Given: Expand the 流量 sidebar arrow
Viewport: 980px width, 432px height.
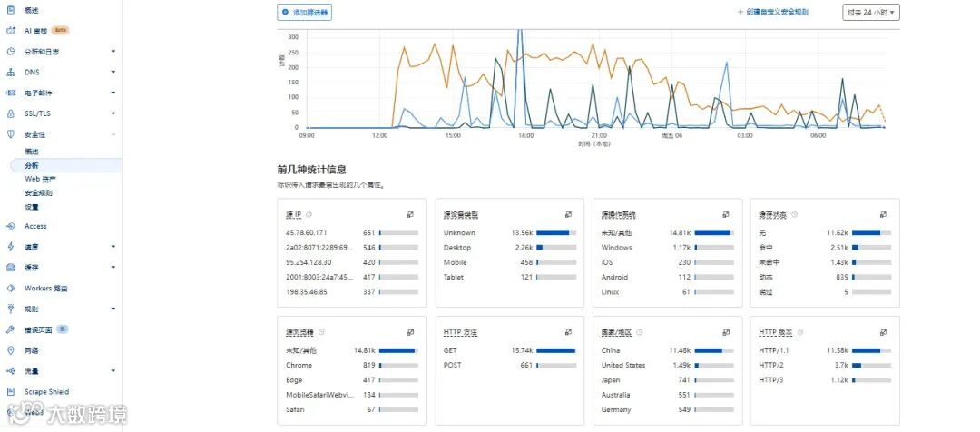Looking at the screenshot, I should [x=113, y=371].
